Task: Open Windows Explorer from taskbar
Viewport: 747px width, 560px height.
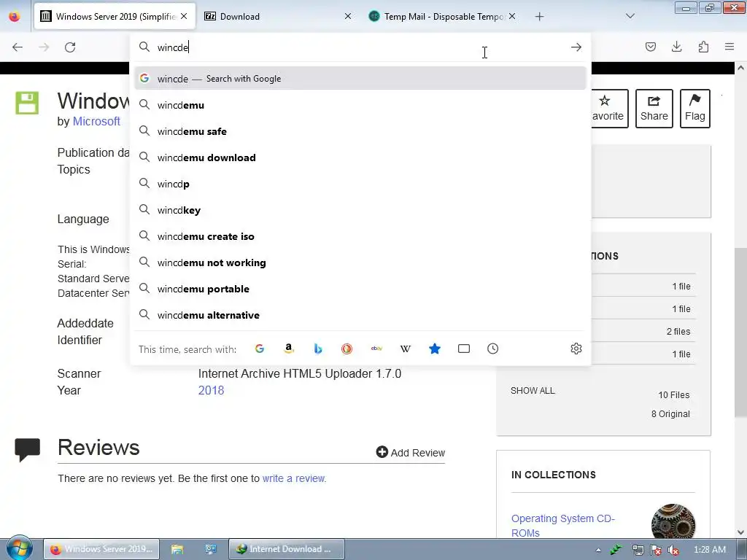Action: point(177,549)
